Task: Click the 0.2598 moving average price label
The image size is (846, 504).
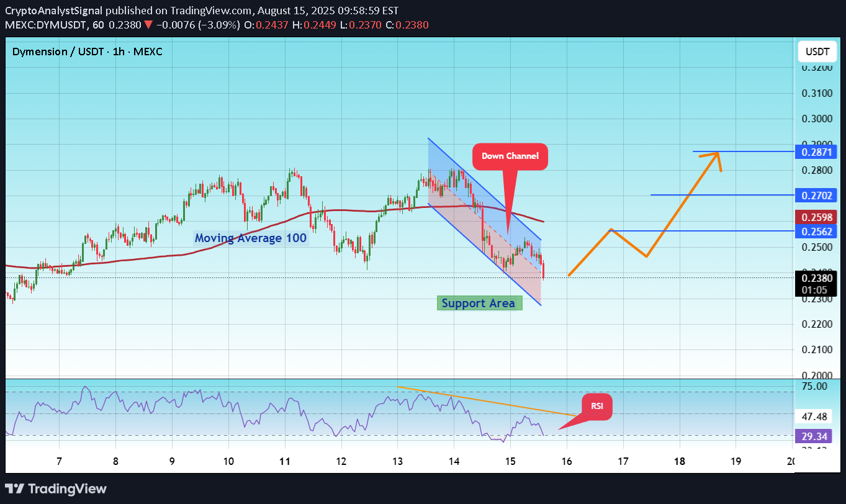Action: pos(817,217)
